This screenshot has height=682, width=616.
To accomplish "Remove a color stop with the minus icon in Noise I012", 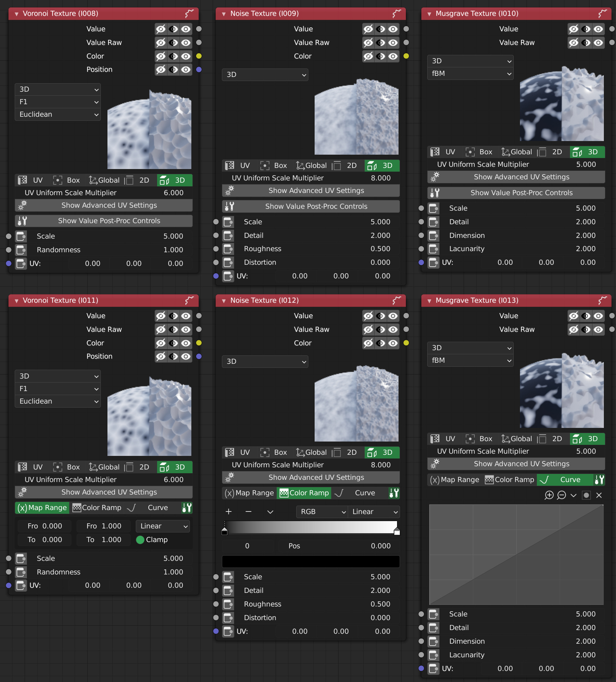I will [248, 512].
